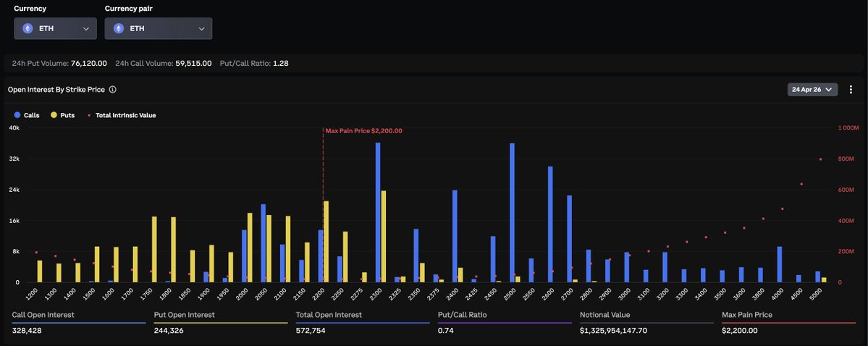
Task: Click the ETH logo in Currency pair selector
Action: 119,28
